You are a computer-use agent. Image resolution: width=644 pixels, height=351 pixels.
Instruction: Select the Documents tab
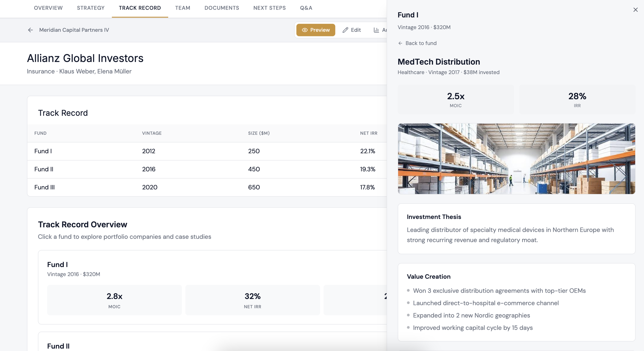(x=222, y=8)
